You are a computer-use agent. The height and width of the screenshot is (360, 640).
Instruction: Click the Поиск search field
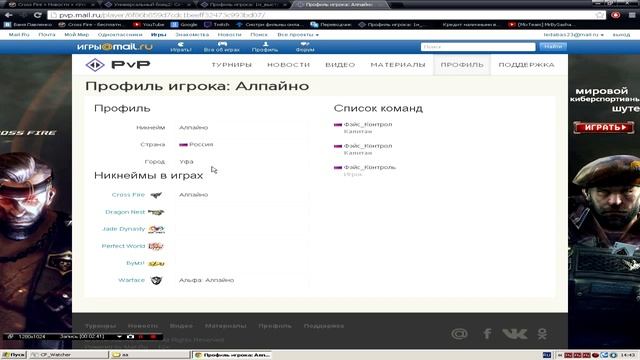pos(478,47)
